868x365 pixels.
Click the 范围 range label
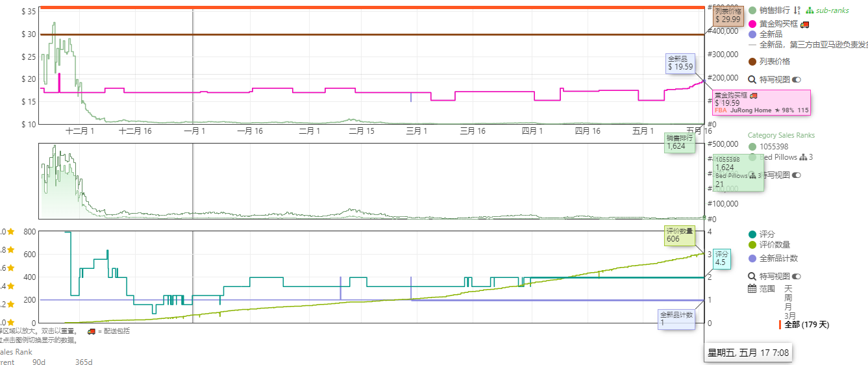767,288
